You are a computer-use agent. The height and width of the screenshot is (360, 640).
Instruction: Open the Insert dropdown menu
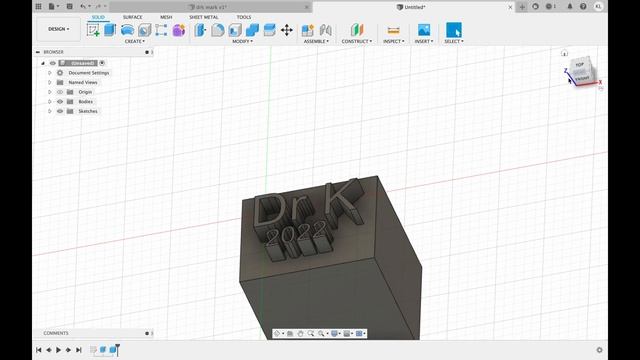tap(424, 41)
